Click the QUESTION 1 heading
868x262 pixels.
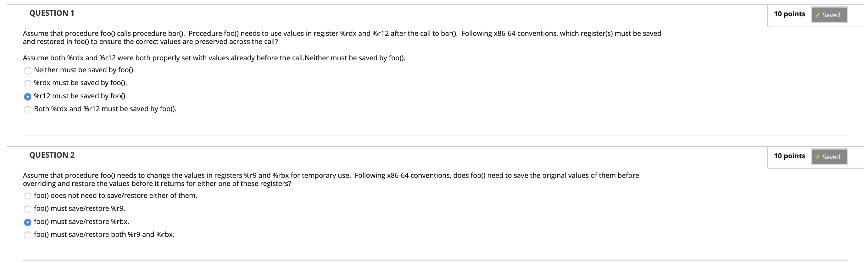52,13
